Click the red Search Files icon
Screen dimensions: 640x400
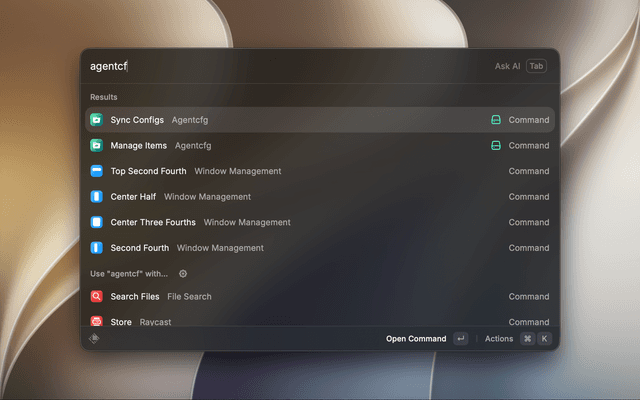[96, 296]
